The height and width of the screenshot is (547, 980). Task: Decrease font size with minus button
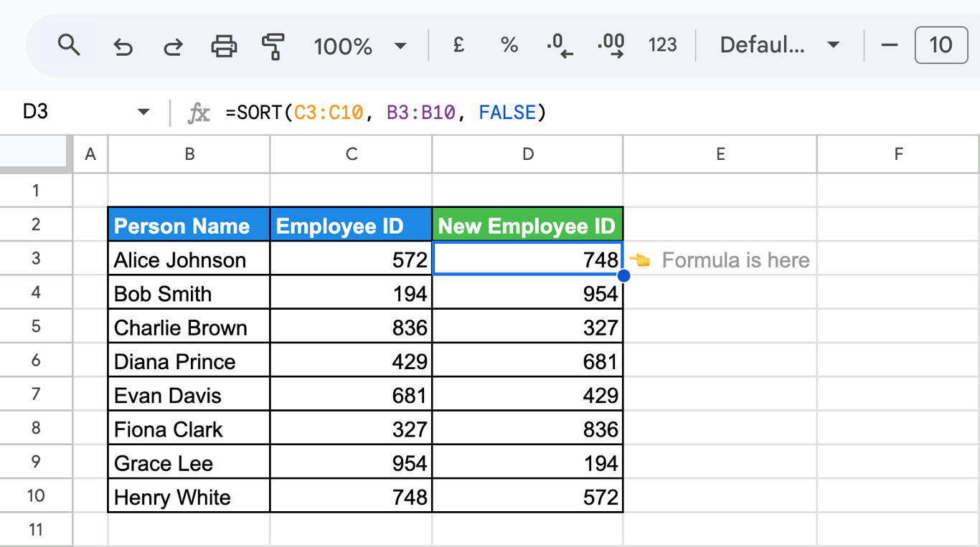click(890, 45)
